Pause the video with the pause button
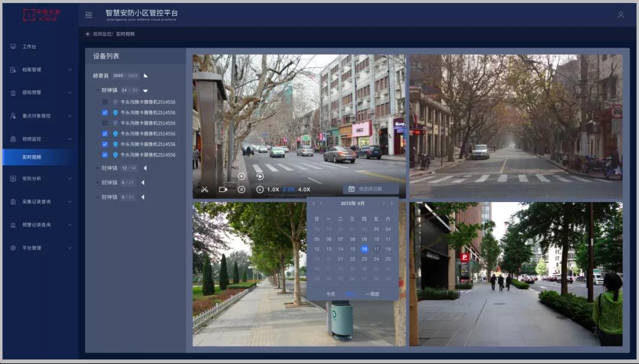 [x=241, y=190]
